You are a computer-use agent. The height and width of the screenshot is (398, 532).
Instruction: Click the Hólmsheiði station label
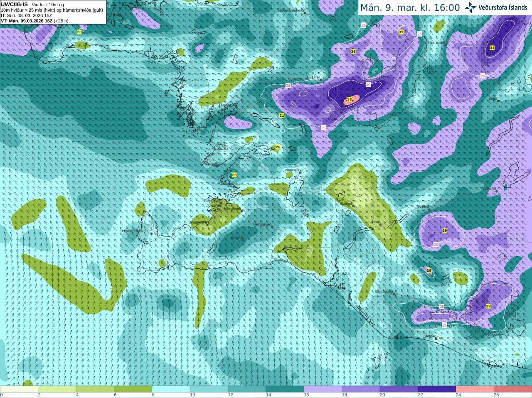[232, 209]
